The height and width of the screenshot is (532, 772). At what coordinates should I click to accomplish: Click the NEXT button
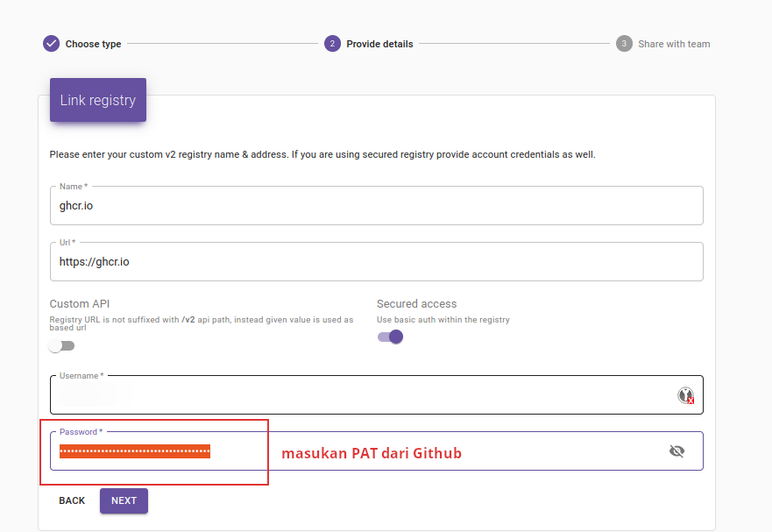point(124,500)
